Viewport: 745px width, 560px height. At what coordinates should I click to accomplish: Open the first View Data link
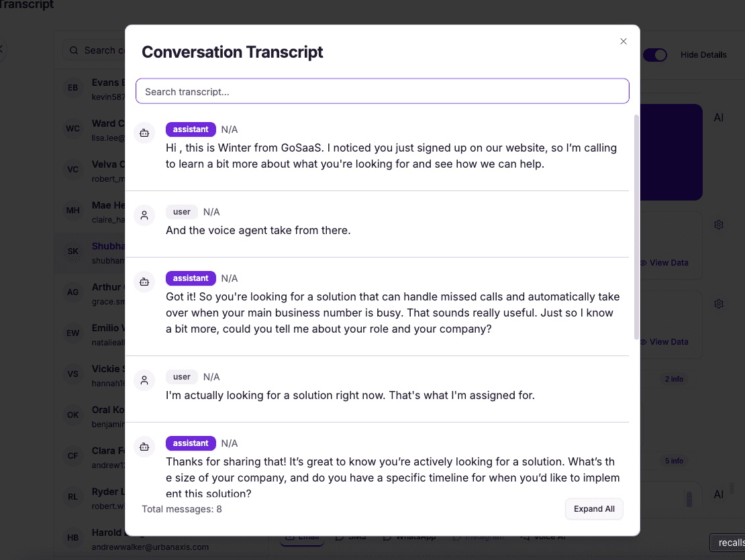click(x=667, y=262)
